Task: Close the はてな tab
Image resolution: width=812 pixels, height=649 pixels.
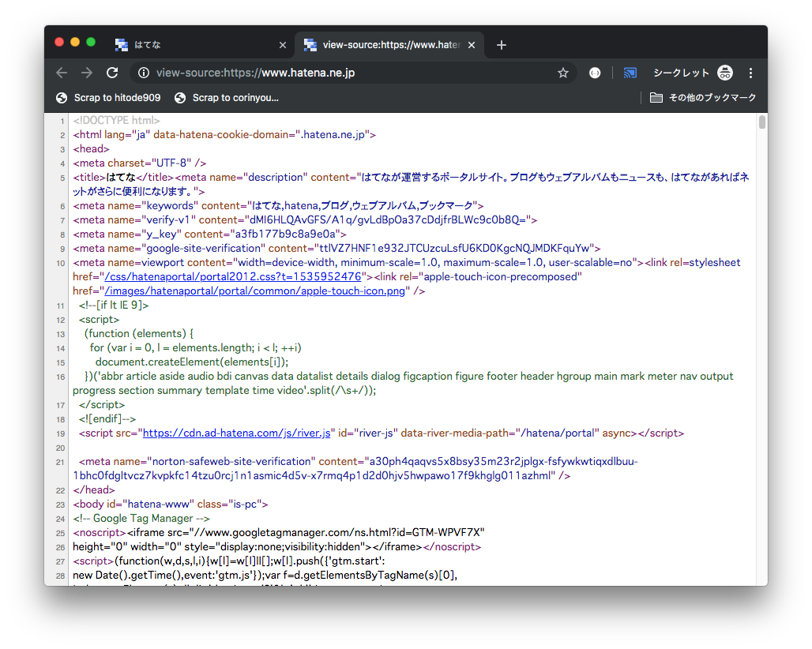Action: [283, 45]
